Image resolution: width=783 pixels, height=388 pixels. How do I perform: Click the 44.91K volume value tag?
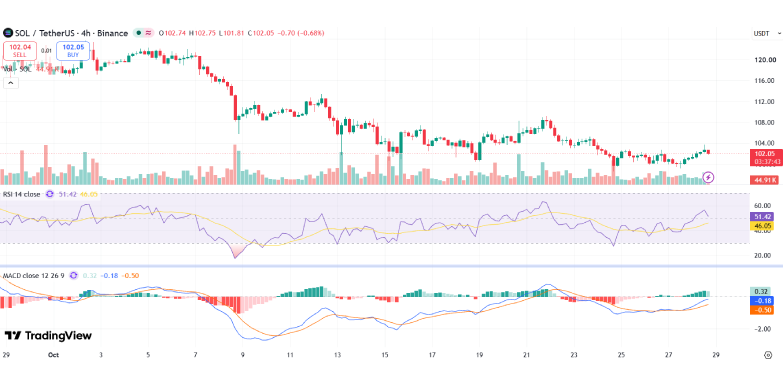pyautogui.click(x=764, y=180)
